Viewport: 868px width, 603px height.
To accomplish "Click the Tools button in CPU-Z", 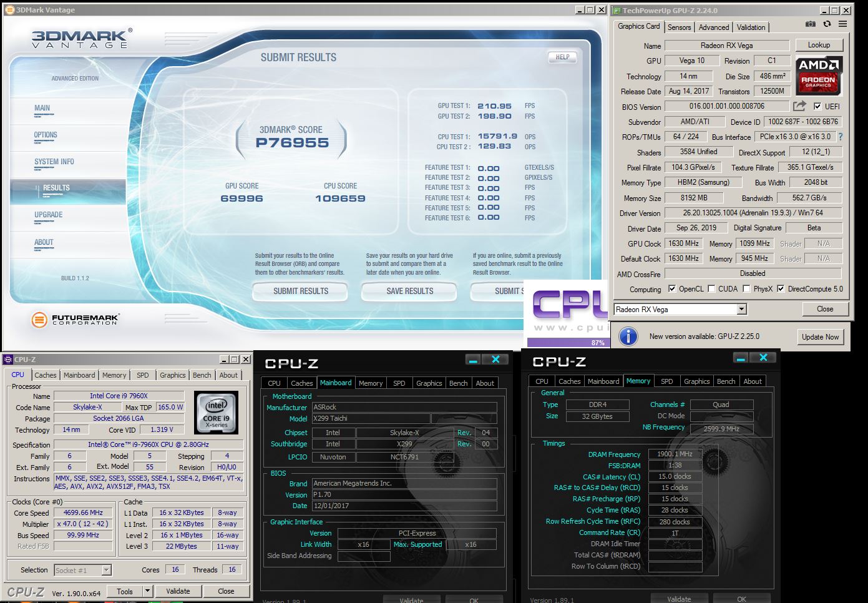I will point(125,591).
